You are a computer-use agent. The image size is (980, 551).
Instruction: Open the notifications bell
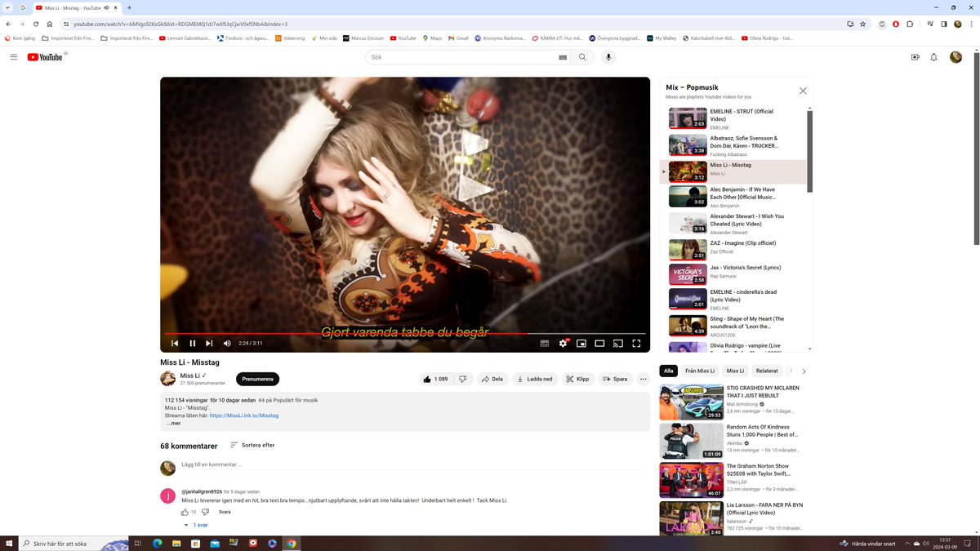934,57
